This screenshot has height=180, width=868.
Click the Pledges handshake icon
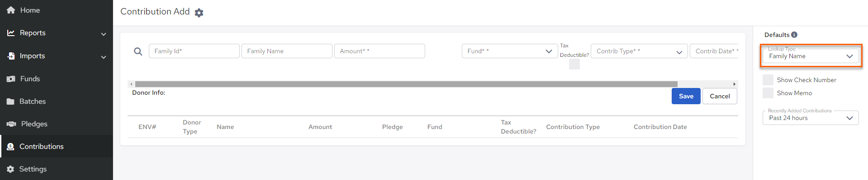tap(11, 124)
